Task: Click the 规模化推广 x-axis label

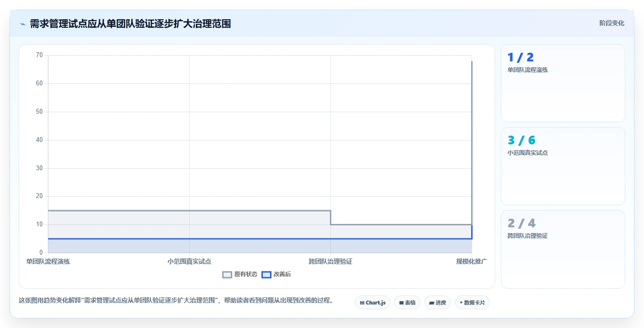Action: click(472, 261)
